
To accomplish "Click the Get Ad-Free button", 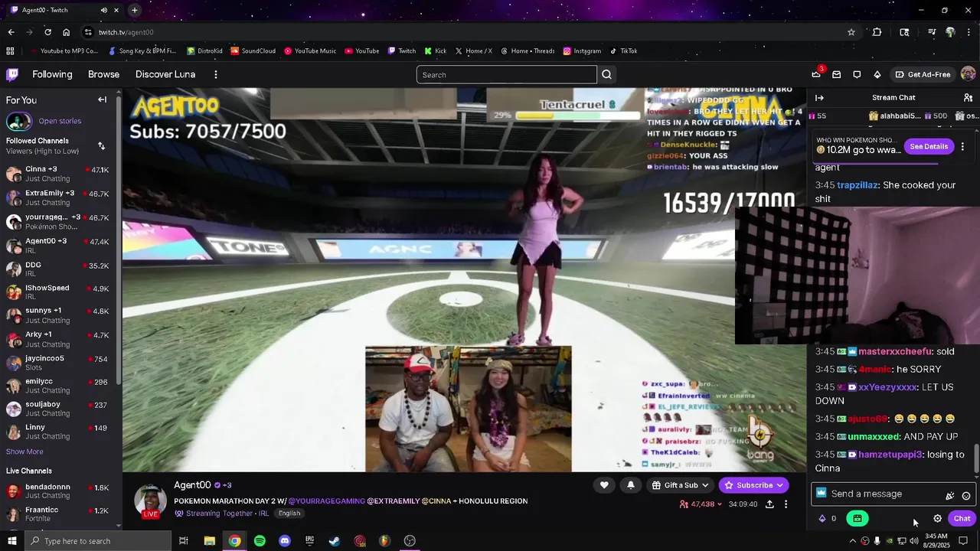I will point(923,74).
